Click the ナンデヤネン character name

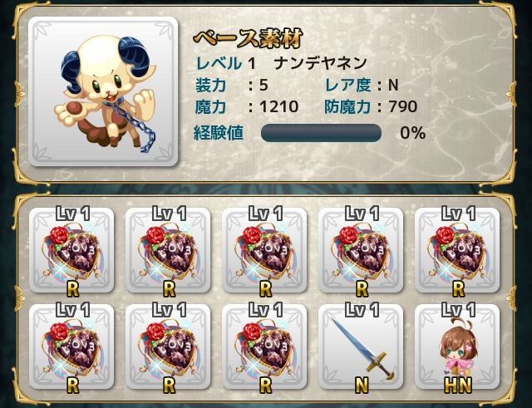coord(321,63)
